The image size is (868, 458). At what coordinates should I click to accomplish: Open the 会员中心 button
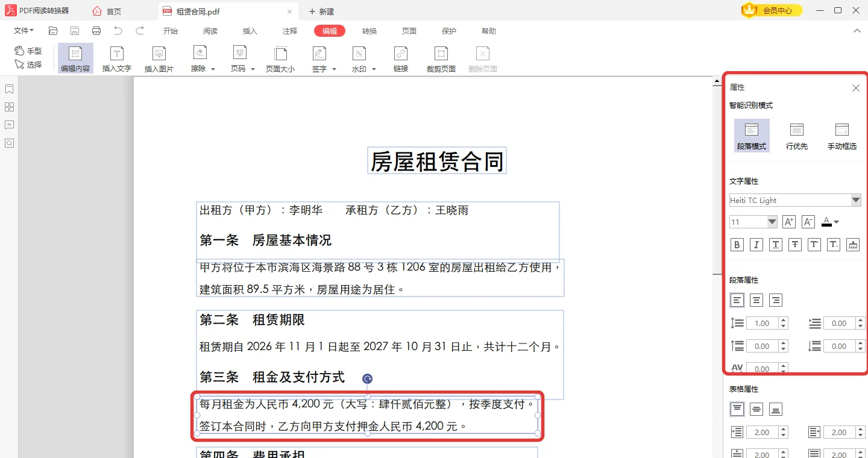(x=772, y=10)
